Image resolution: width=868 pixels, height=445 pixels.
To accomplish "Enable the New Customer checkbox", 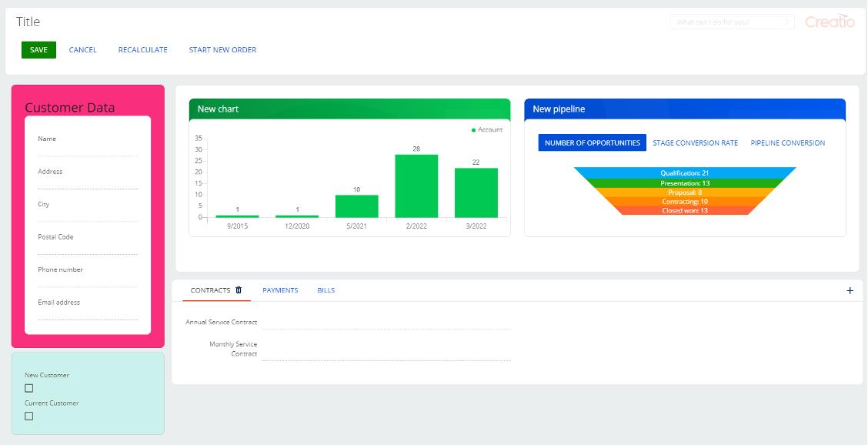I will click(29, 389).
